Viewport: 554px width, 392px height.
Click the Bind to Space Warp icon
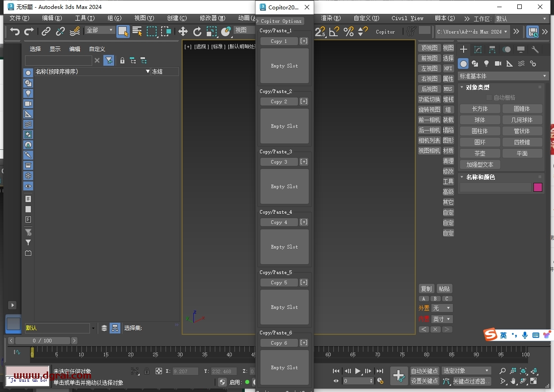[75, 31]
